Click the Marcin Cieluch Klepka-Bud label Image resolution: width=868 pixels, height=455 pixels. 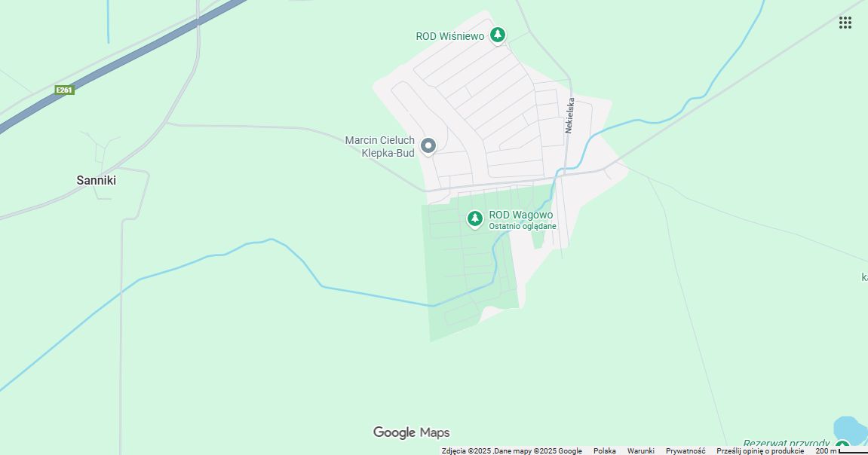(380, 146)
